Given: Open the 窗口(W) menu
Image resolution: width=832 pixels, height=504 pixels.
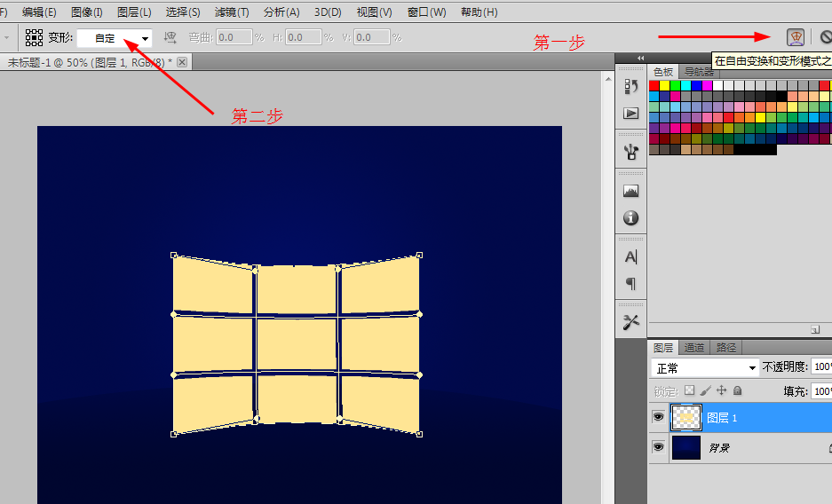Looking at the screenshot, I should (426, 12).
